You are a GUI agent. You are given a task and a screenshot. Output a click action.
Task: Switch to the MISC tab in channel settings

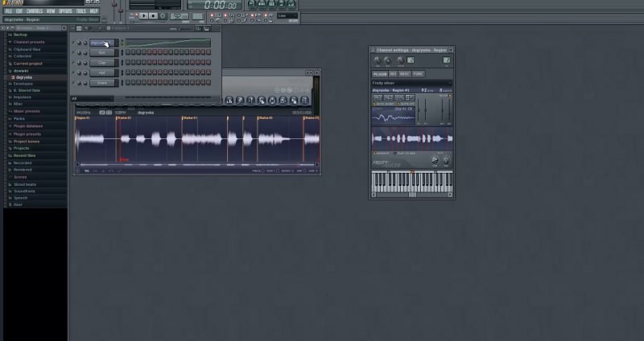tap(405, 73)
